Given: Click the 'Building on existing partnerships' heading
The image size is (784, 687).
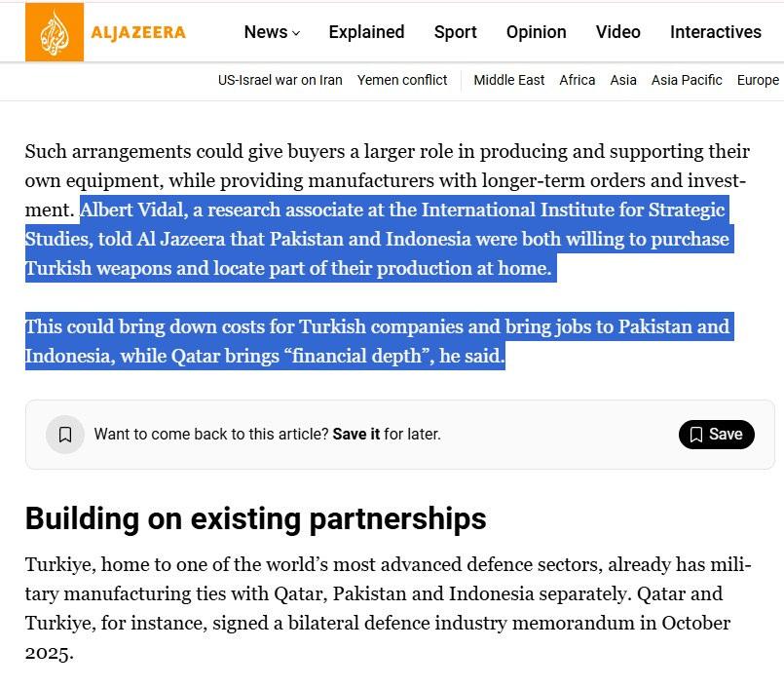Looking at the screenshot, I should pyautogui.click(x=255, y=518).
